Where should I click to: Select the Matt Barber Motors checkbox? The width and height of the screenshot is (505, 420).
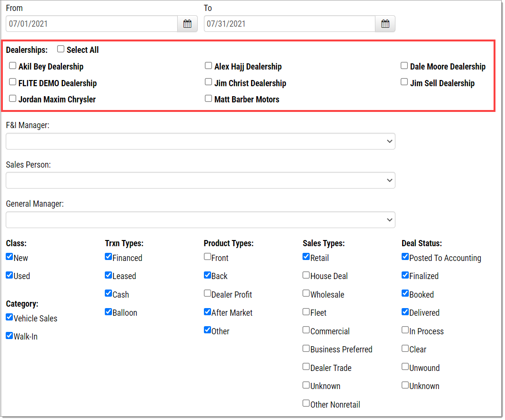tap(208, 98)
